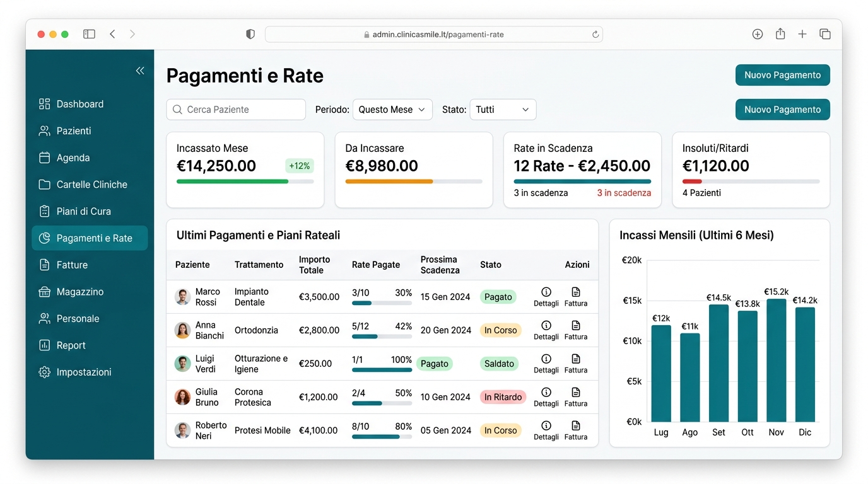Open the browser share icon
868x484 pixels.
780,34
